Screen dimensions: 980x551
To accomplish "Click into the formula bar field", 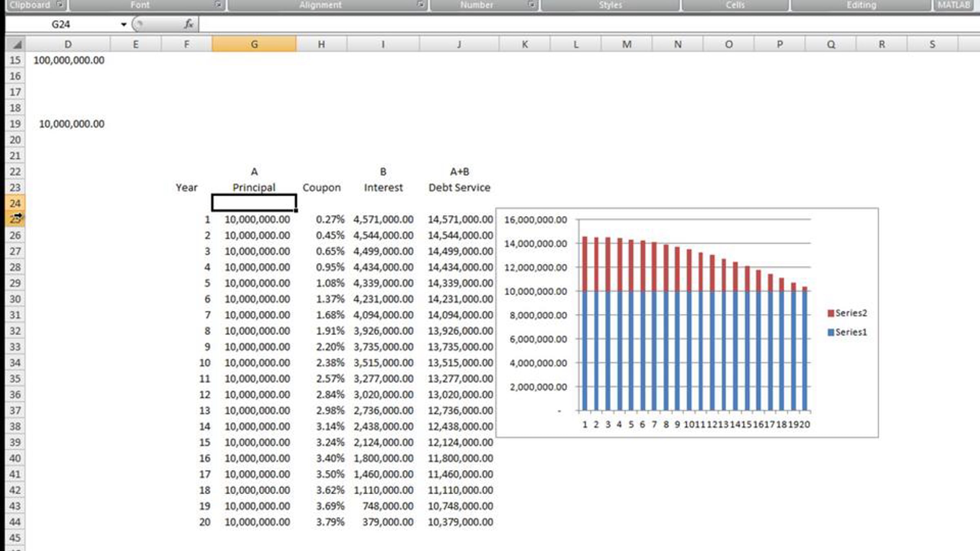I will tap(589, 24).
